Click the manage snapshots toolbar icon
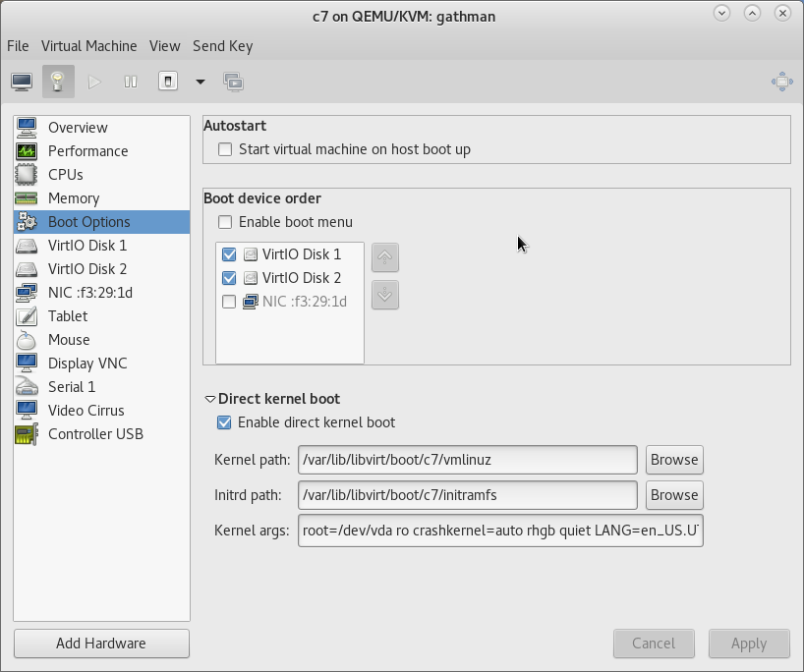 point(234,82)
